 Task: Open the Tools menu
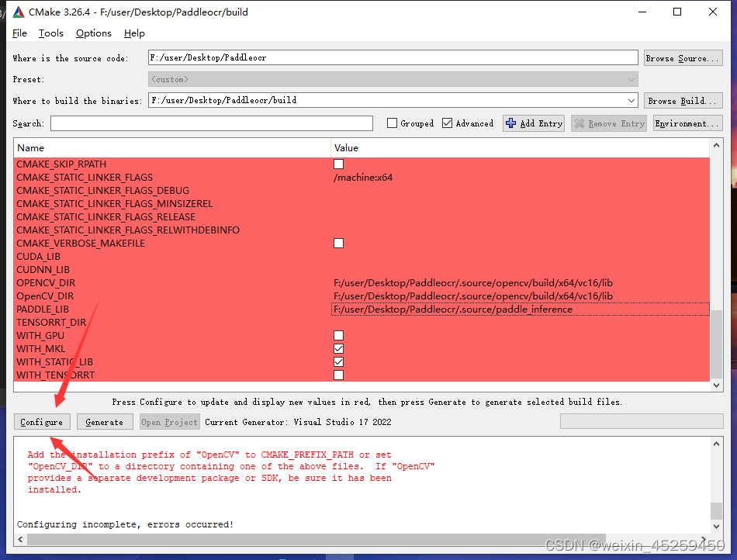point(50,33)
